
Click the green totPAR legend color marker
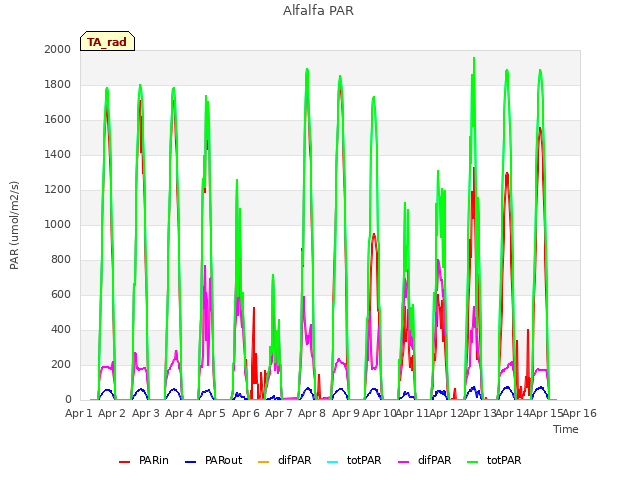tap(473, 462)
